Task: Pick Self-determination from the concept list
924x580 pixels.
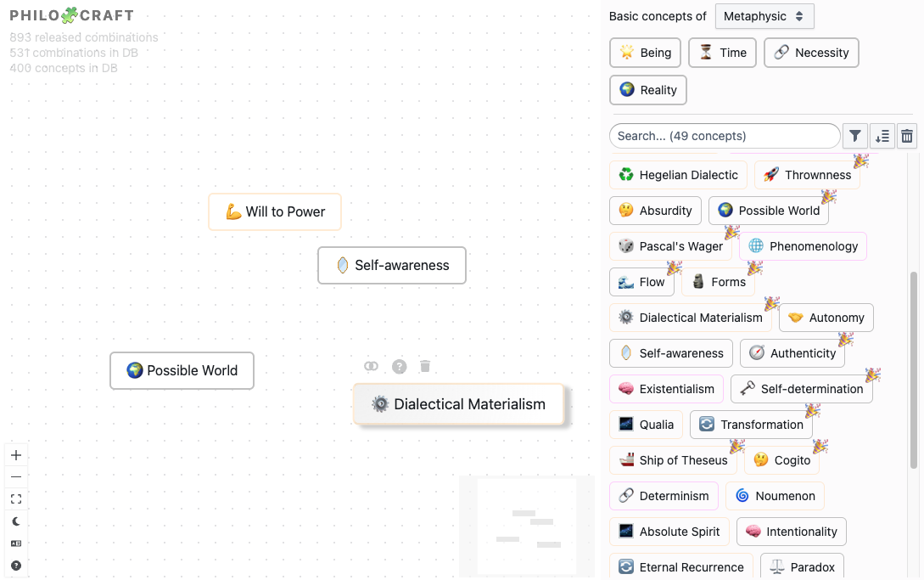Action: [x=802, y=390]
